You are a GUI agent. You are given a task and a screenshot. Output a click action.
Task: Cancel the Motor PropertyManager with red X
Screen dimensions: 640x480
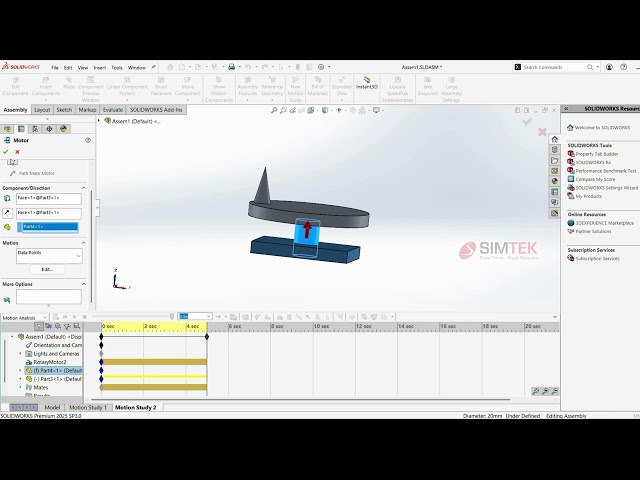point(17,152)
